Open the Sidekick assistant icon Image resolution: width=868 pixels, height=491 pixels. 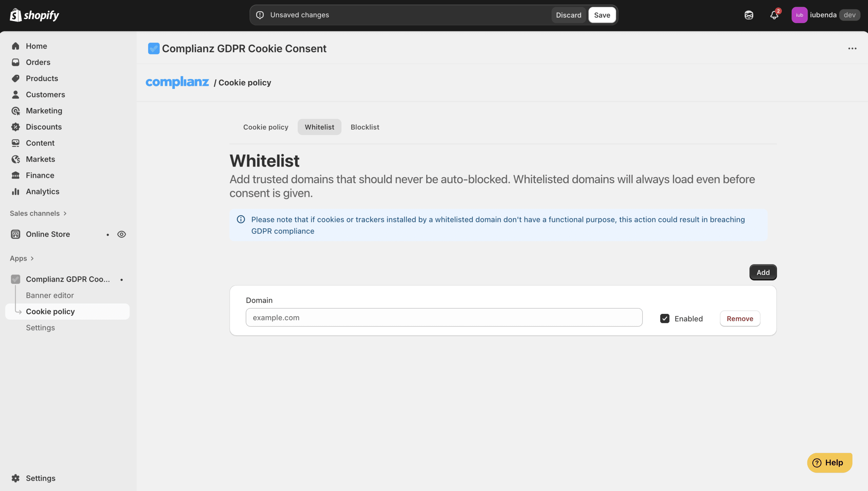(x=749, y=15)
